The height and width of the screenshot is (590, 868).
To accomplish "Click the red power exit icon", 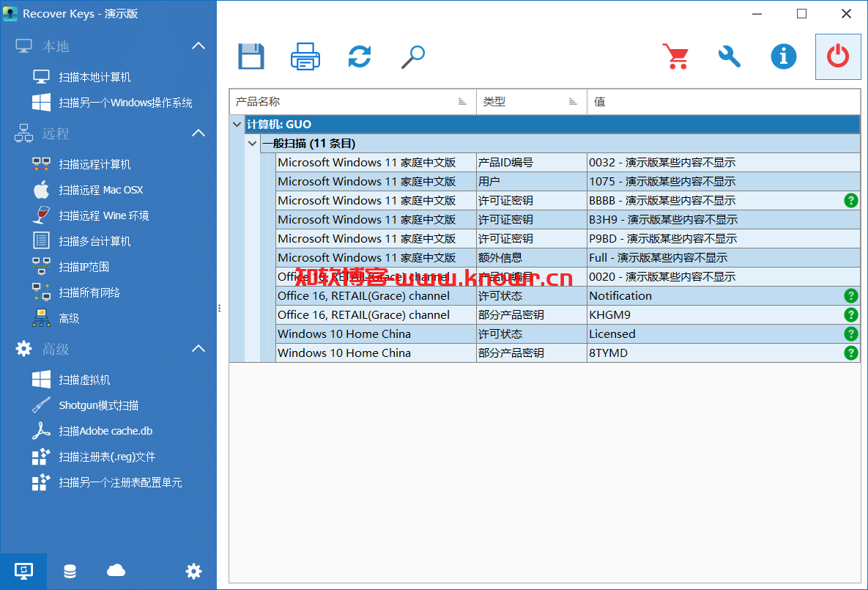I will click(x=837, y=56).
